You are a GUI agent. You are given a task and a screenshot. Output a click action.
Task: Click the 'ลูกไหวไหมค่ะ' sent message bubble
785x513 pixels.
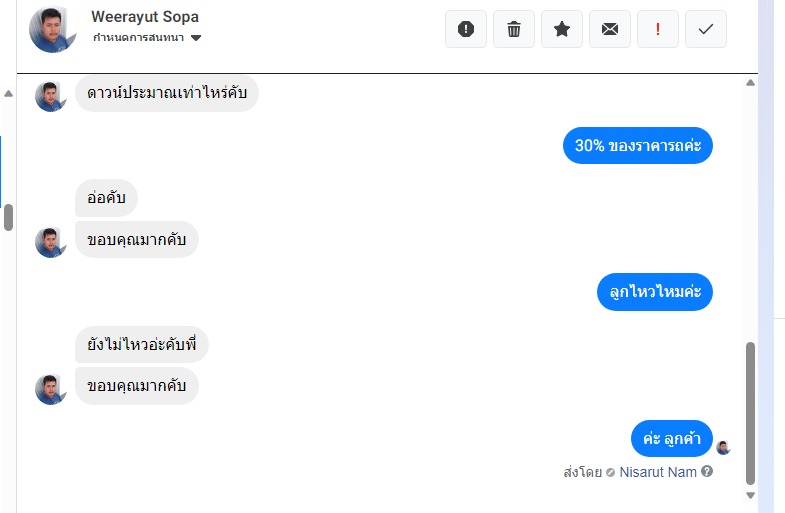(655, 292)
